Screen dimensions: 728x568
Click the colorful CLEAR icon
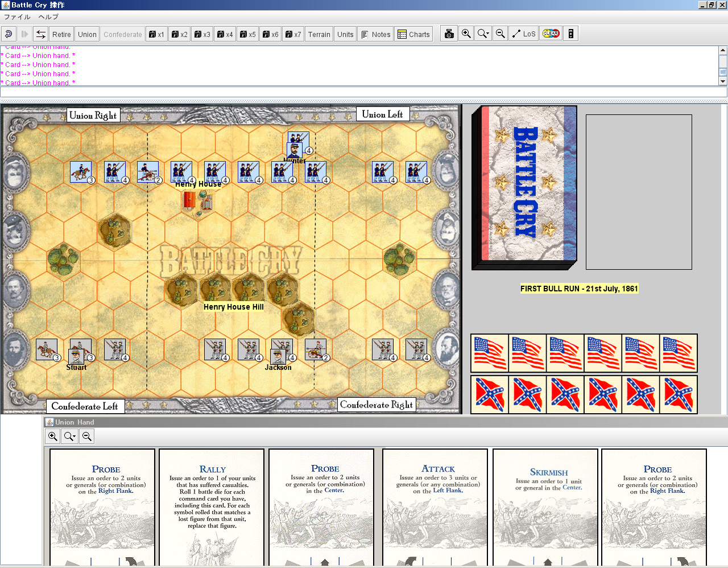551,34
